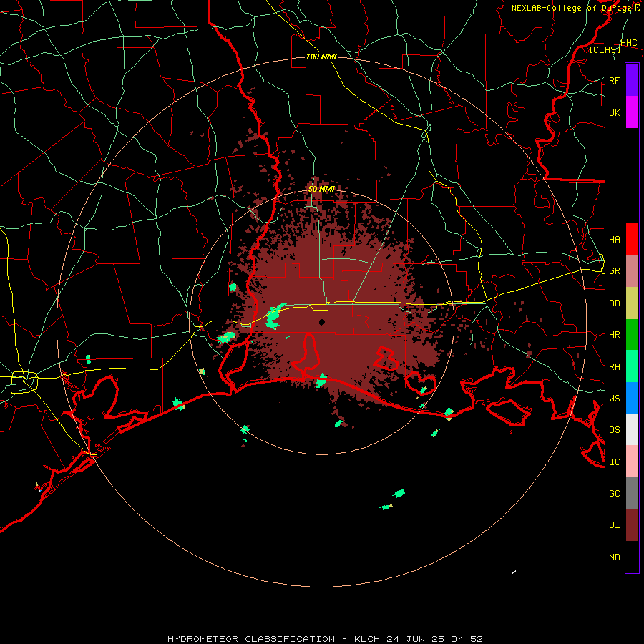Click the RF legend label

615,80
